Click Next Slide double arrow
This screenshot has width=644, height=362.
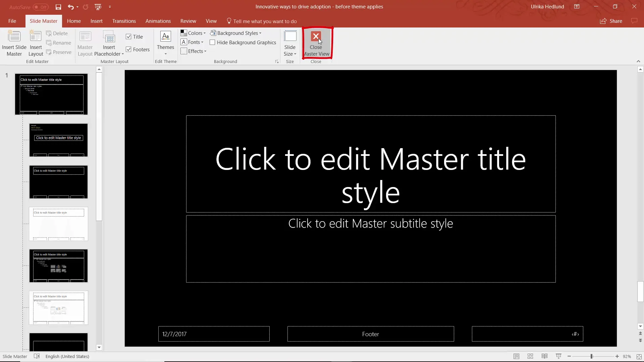pyautogui.click(x=640, y=340)
